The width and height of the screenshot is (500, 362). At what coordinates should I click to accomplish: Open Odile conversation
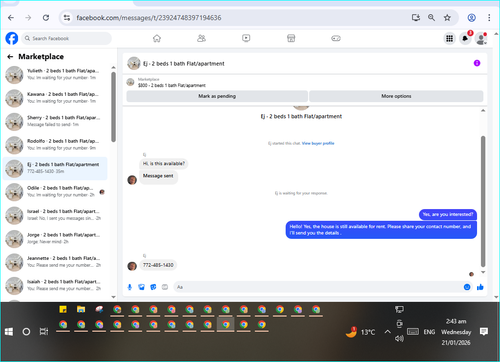[x=55, y=192]
